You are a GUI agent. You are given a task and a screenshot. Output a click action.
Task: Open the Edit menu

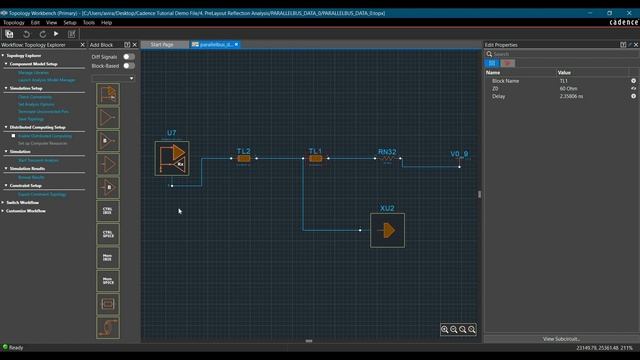(35, 23)
